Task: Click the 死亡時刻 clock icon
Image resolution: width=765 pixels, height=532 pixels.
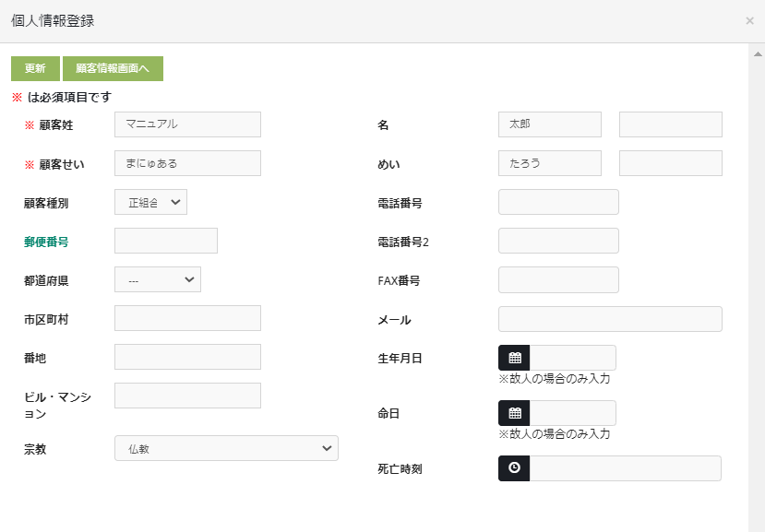Action: (514, 468)
